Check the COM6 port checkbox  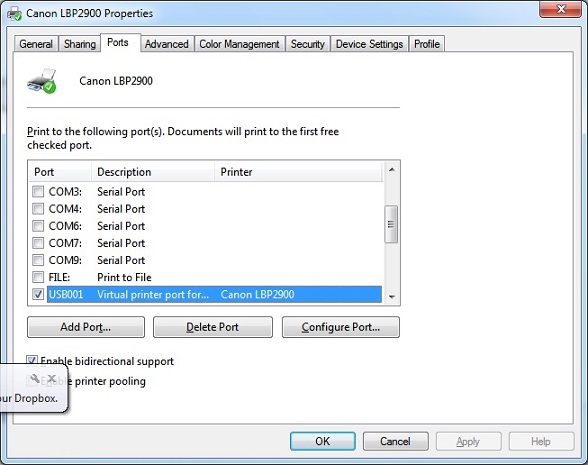click(x=38, y=226)
